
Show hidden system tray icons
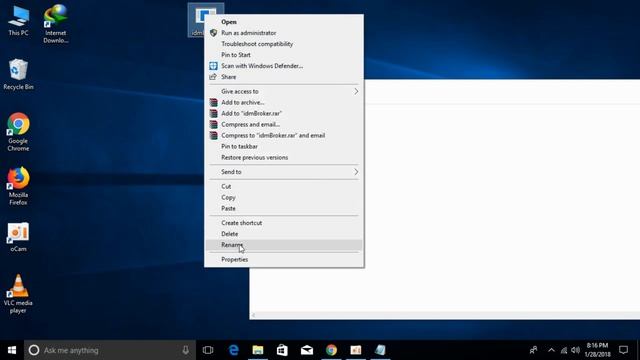pyautogui.click(x=551, y=350)
